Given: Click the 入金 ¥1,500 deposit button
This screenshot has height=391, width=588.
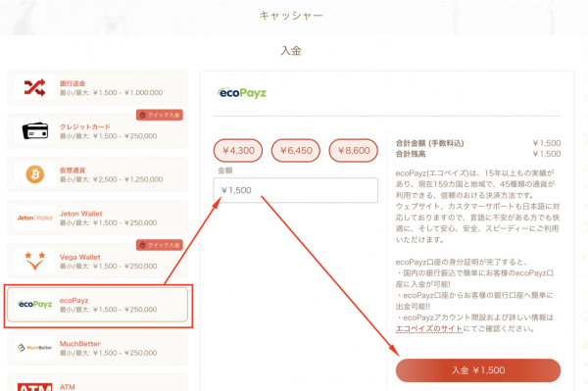Looking at the screenshot, I should 478,370.
